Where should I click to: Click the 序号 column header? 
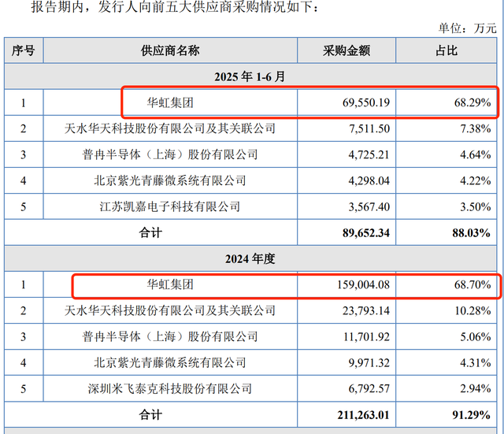23,50
